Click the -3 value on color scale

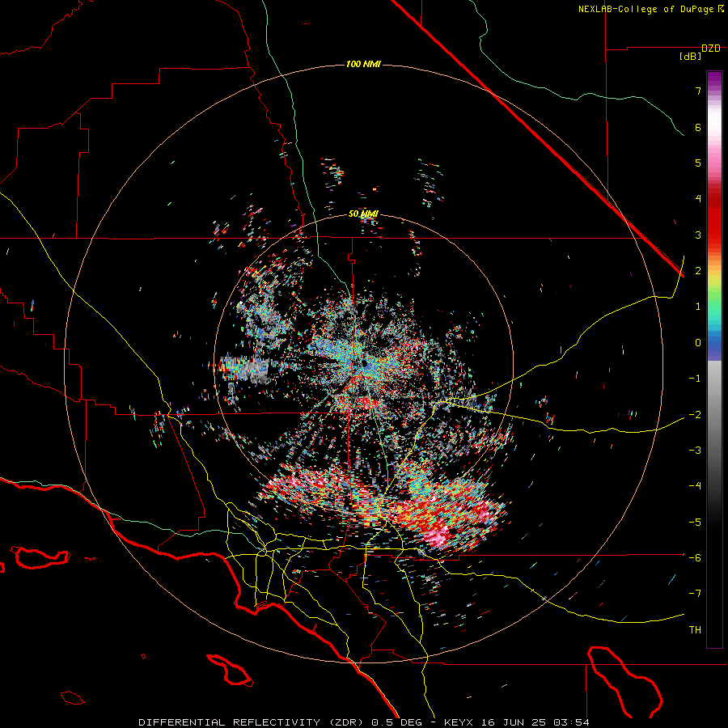pos(695,451)
